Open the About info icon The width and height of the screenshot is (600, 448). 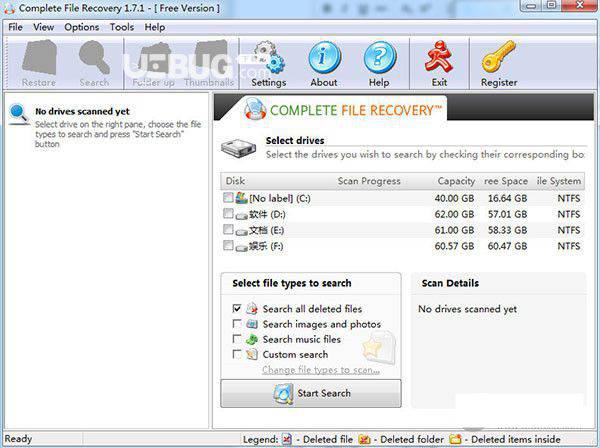[324, 57]
